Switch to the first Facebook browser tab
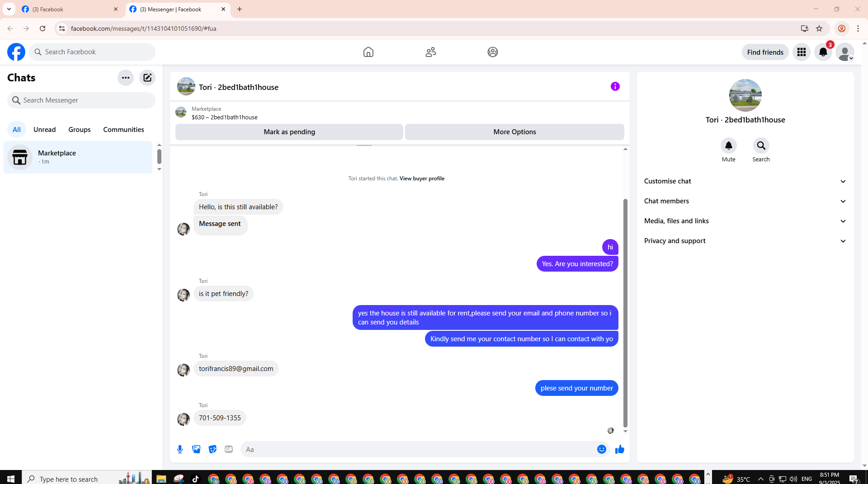868x484 pixels. point(70,9)
